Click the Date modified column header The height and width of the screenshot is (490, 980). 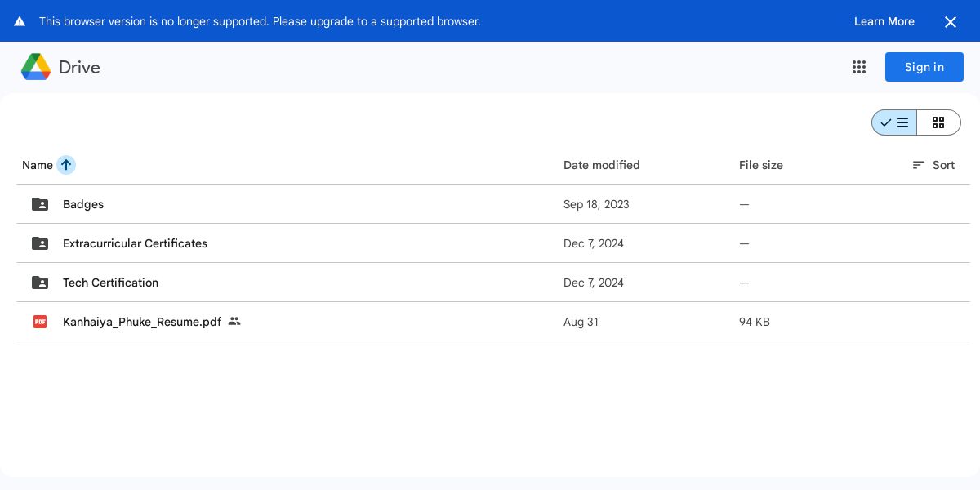click(601, 165)
